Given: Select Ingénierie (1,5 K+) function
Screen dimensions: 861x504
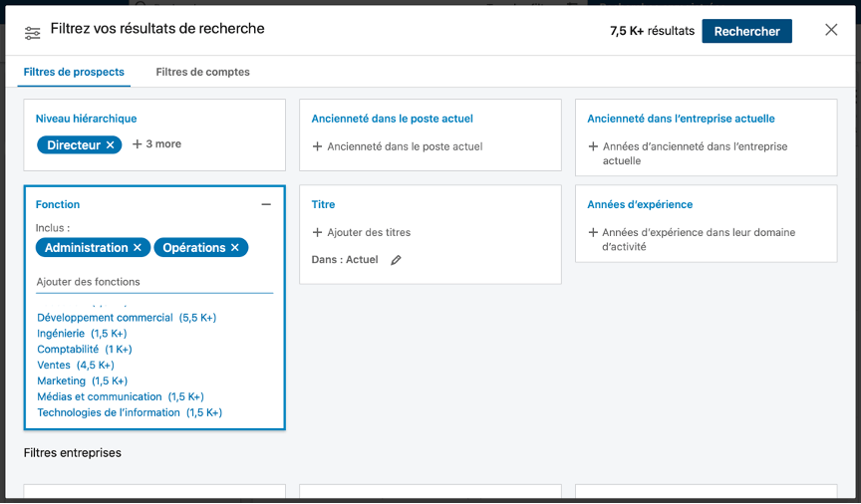Looking at the screenshot, I should click(x=82, y=334).
